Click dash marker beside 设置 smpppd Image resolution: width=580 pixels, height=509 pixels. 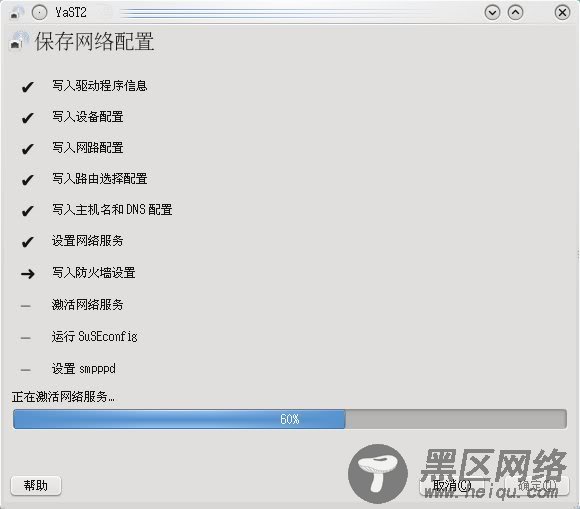(x=26, y=370)
